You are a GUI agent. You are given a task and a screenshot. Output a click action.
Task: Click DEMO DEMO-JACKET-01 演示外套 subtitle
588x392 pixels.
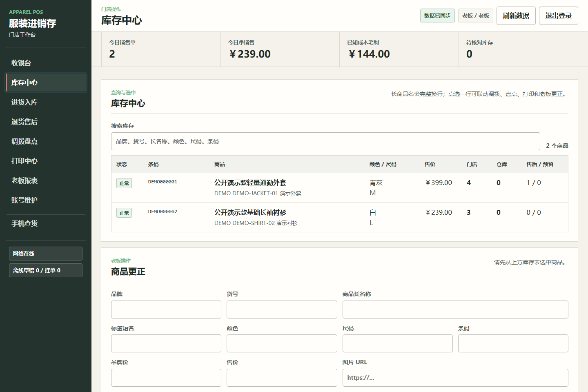258,193
